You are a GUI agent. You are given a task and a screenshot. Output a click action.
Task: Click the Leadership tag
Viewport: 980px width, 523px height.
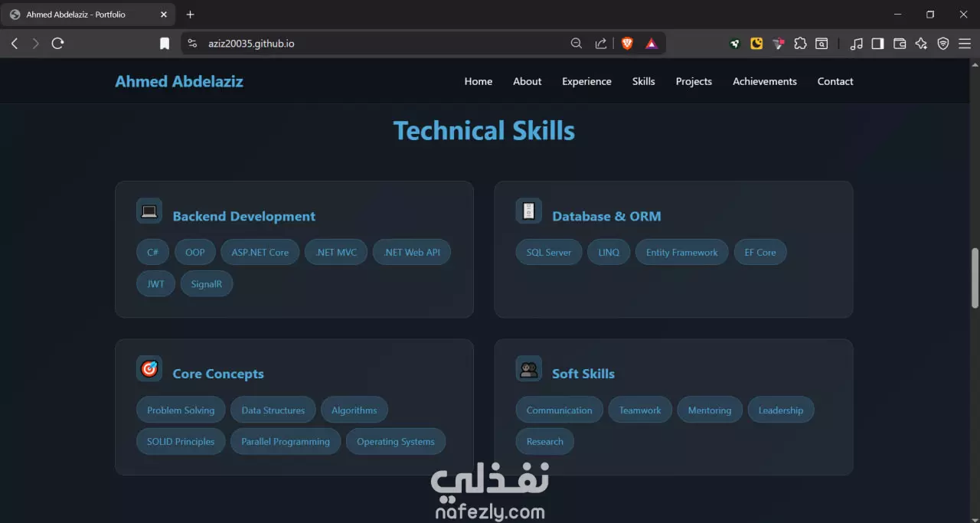pos(781,410)
